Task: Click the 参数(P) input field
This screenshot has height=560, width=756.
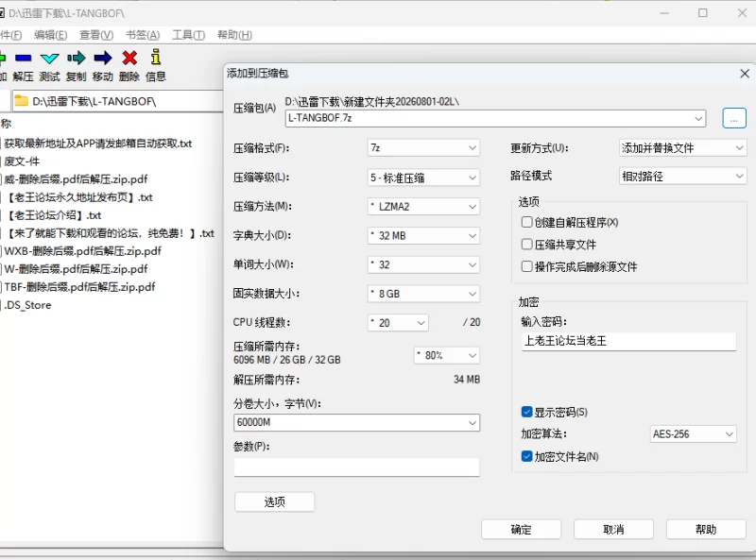Action: click(x=357, y=467)
